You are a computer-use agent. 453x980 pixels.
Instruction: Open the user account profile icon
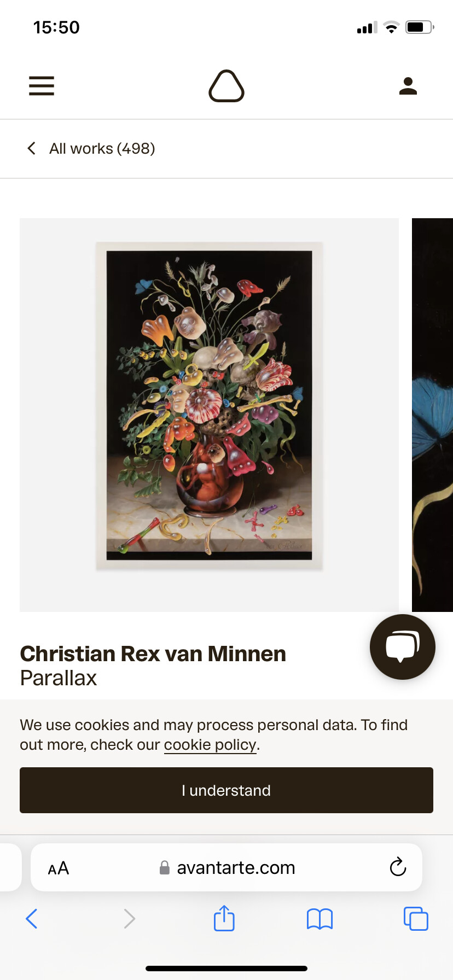[x=408, y=86]
